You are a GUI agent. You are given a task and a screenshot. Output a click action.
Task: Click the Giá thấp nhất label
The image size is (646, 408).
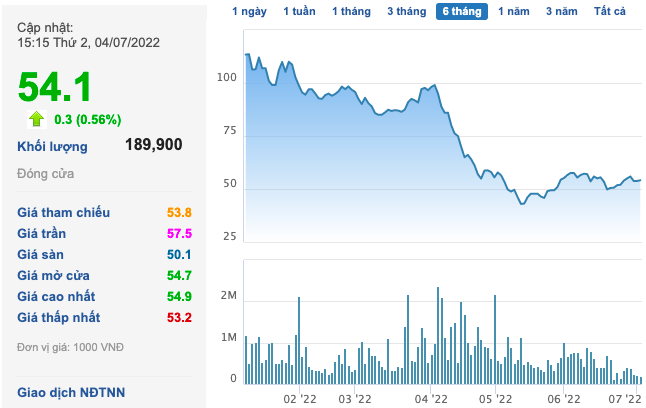(x=61, y=316)
